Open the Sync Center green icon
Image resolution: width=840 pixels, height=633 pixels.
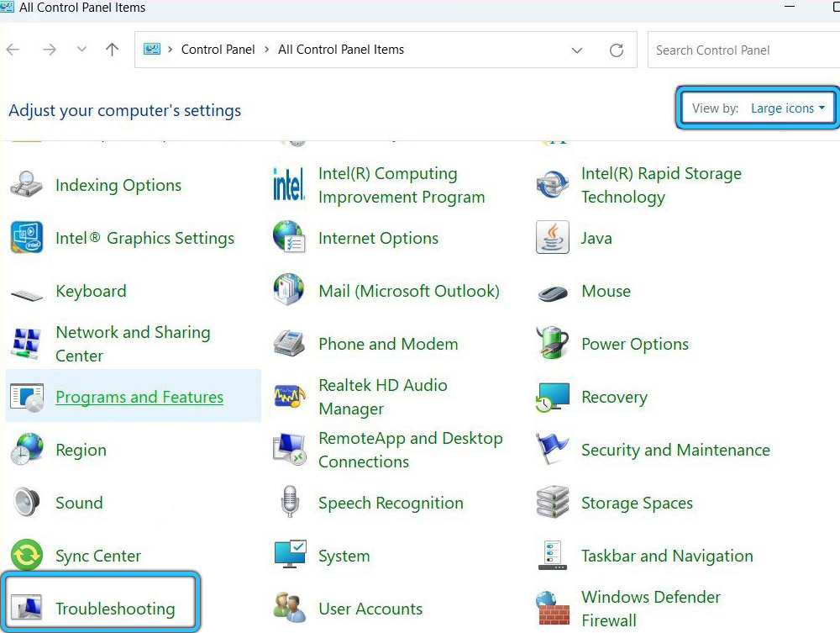click(26, 556)
